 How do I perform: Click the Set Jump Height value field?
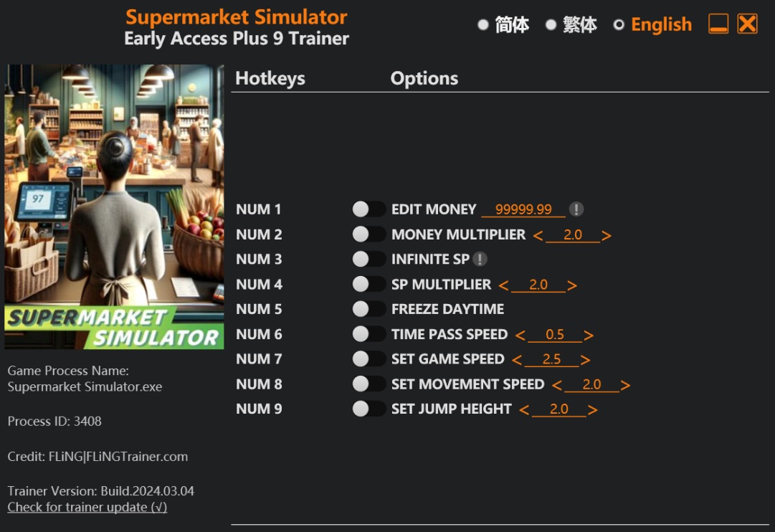(x=558, y=409)
